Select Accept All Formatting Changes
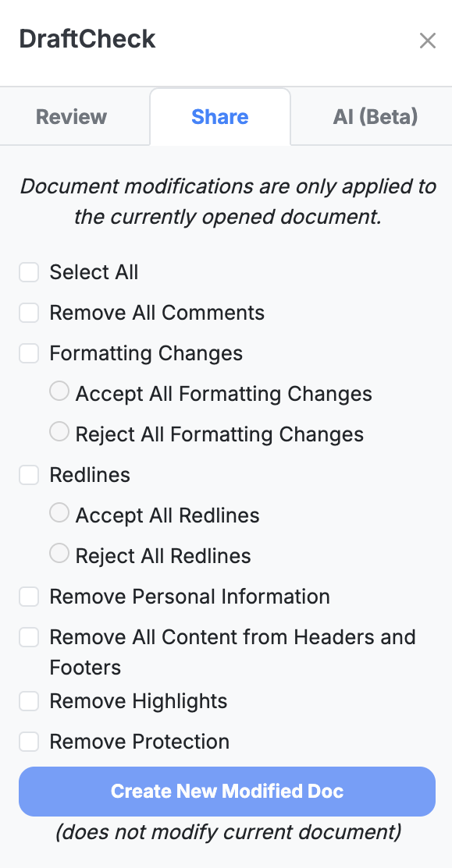Image resolution: width=452 pixels, height=868 pixels. (x=59, y=391)
